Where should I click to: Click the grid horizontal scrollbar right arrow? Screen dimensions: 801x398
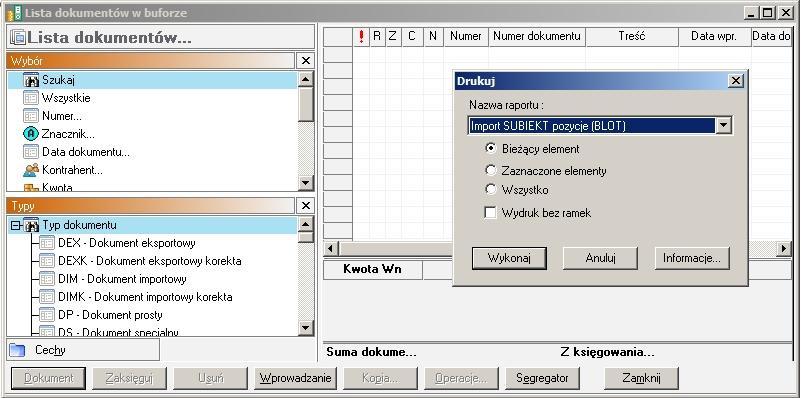point(784,249)
